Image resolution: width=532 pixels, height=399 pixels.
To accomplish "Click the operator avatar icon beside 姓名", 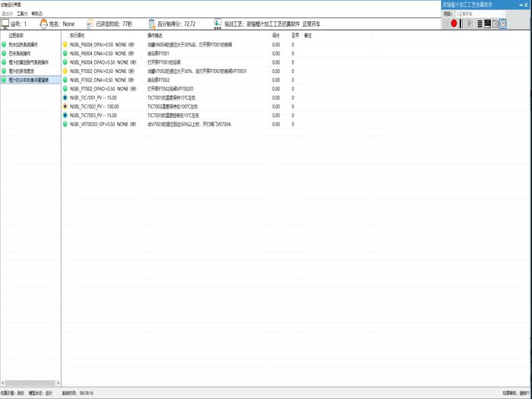I will (43, 24).
